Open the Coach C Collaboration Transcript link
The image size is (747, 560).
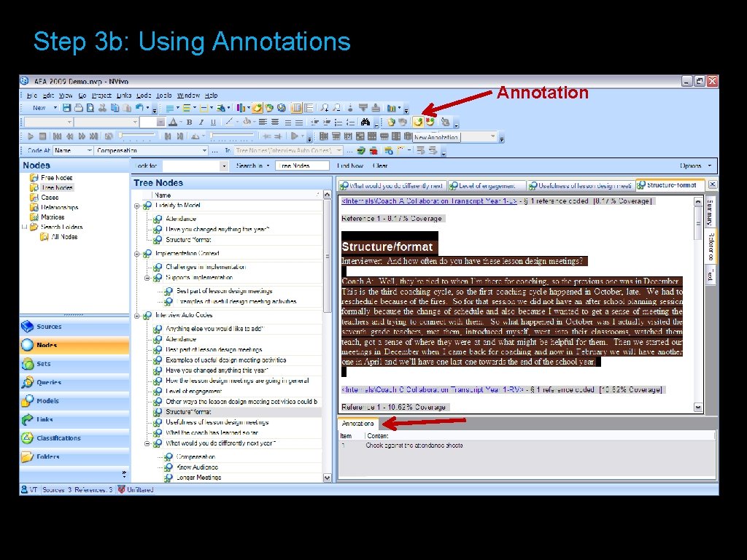point(432,389)
